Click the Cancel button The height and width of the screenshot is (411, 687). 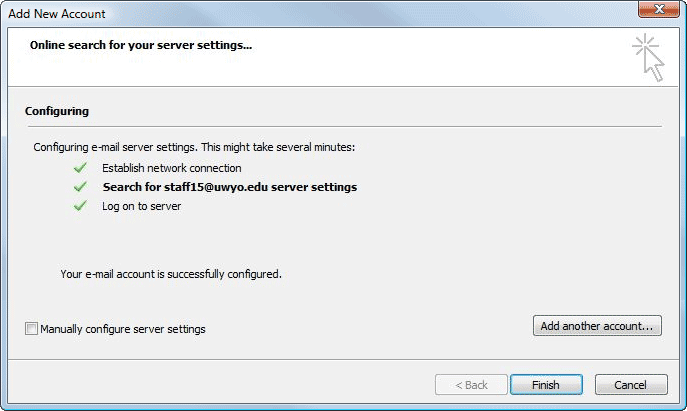[x=631, y=385]
